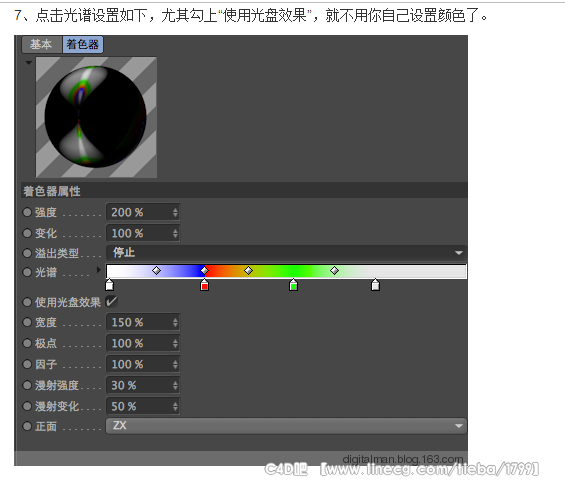Click the first bias diamond on spectrum gradient
This screenshot has height=486, width=565.
tap(156, 270)
